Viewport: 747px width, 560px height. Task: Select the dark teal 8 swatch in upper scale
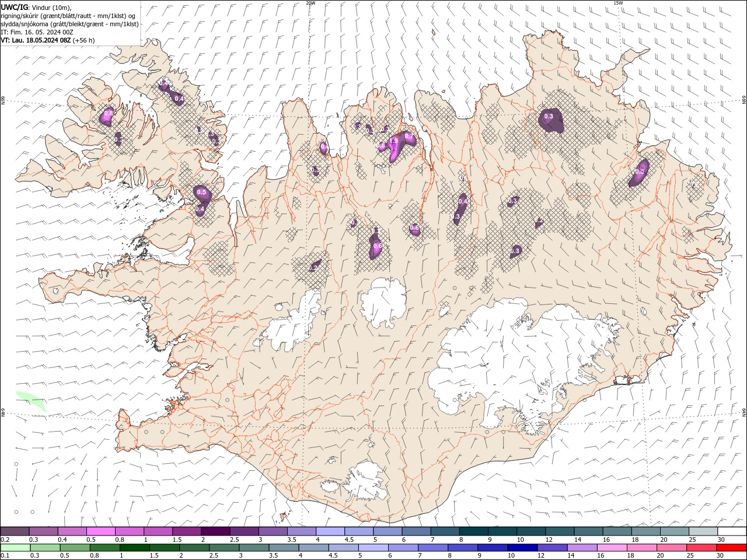click(474, 531)
